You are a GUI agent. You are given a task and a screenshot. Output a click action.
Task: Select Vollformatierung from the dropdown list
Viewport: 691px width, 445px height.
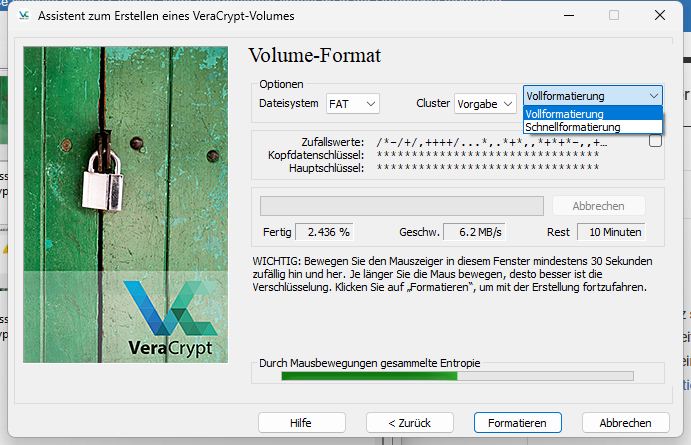[593, 114]
